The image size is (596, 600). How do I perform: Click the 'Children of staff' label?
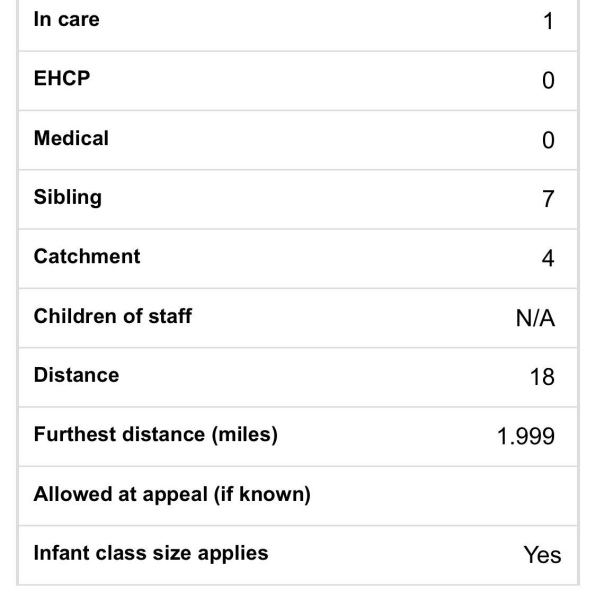[113, 316]
